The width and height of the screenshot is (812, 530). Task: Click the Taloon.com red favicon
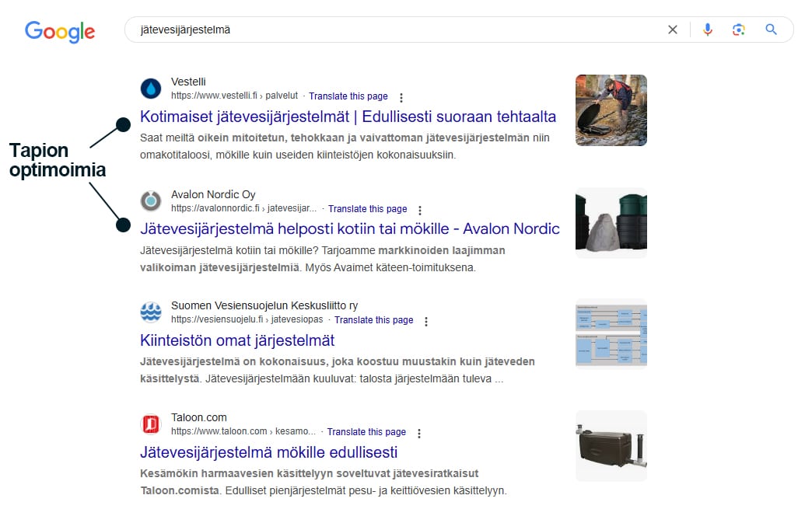tap(151, 424)
